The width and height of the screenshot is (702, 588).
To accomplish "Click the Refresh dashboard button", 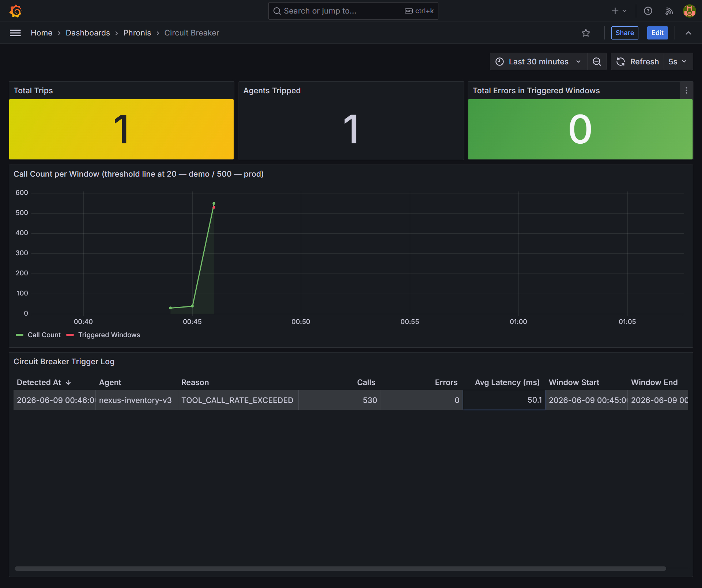I will pyautogui.click(x=638, y=61).
